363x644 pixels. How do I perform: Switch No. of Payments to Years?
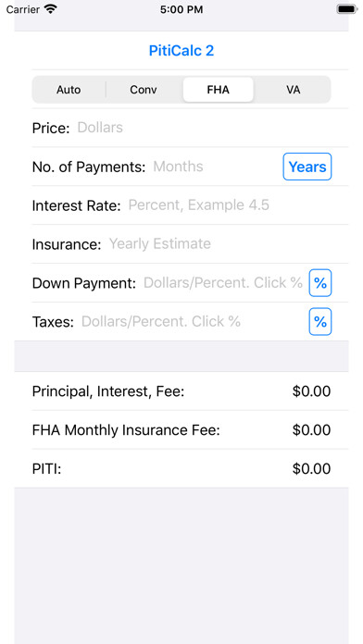tap(307, 167)
